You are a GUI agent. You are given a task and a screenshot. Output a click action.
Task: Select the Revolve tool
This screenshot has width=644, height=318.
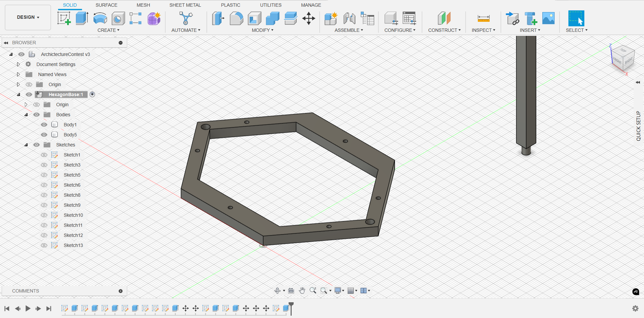tap(100, 18)
